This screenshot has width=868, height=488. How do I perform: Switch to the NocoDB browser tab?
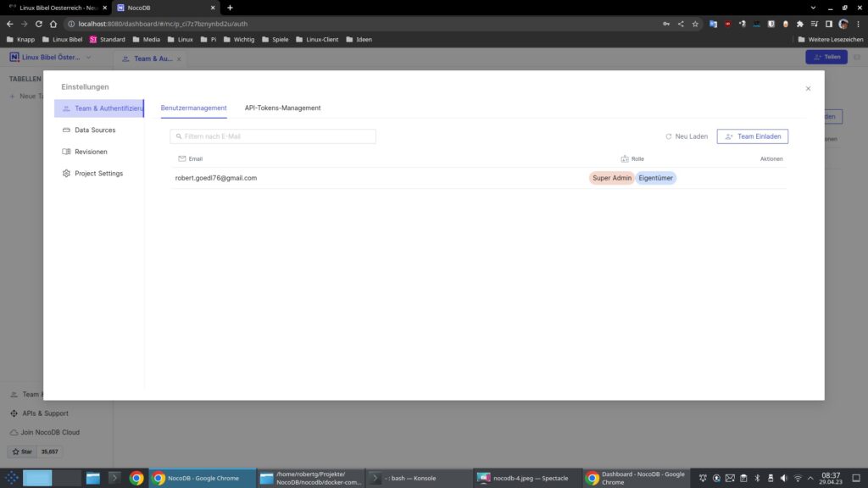(164, 8)
